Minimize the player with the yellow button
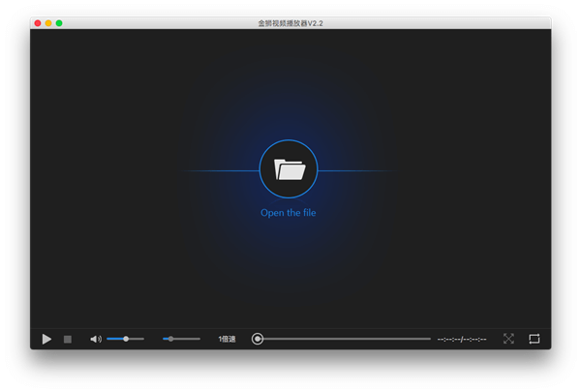This screenshot has height=392, width=581. (48, 22)
